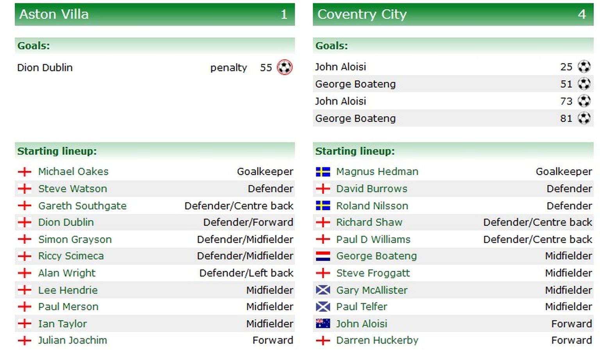Select the Richard Shaw link
600x364 pixels.
coord(369,222)
